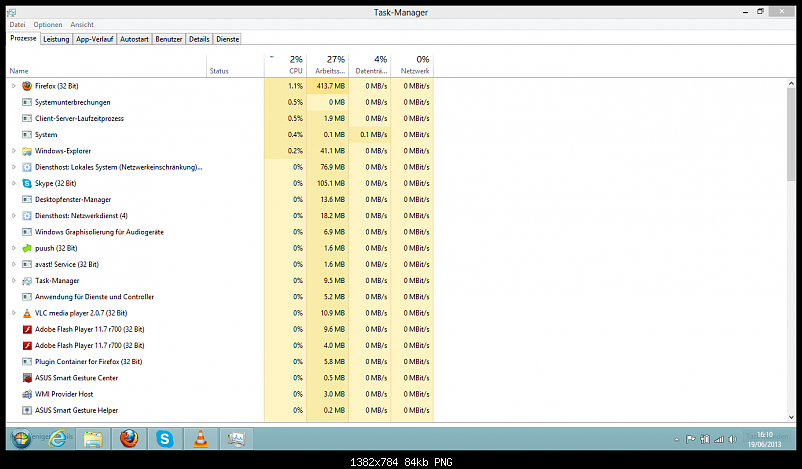The image size is (802, 469).
Task: Open Skype from the taskbar
Action: tap(165, 439)
